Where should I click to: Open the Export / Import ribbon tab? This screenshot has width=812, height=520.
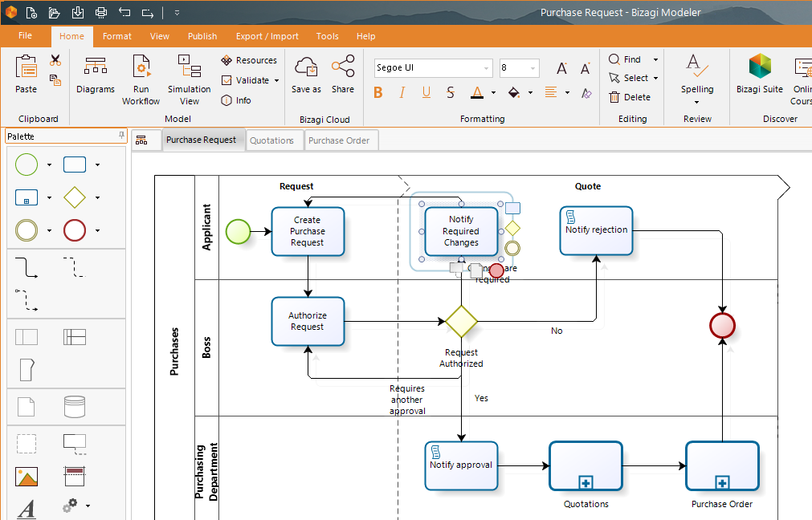click(267, 36)
